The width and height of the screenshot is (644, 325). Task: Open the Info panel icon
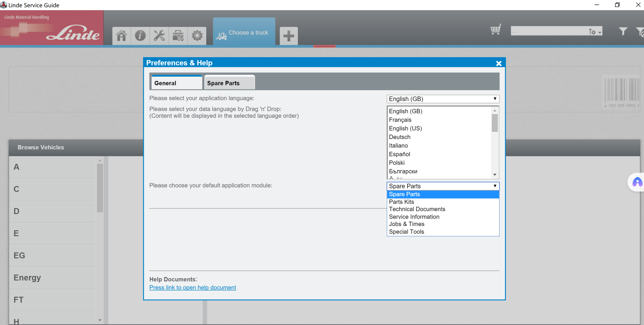(140, 36)
